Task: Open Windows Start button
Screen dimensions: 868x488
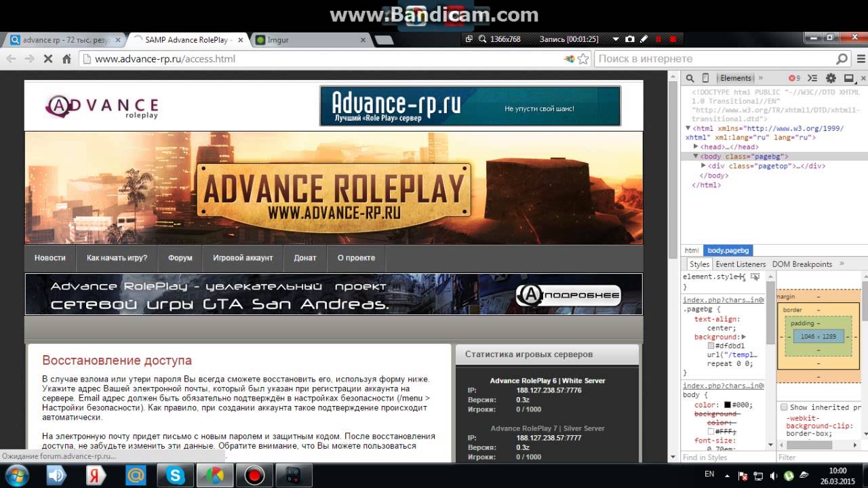Action: coord(16,475)
